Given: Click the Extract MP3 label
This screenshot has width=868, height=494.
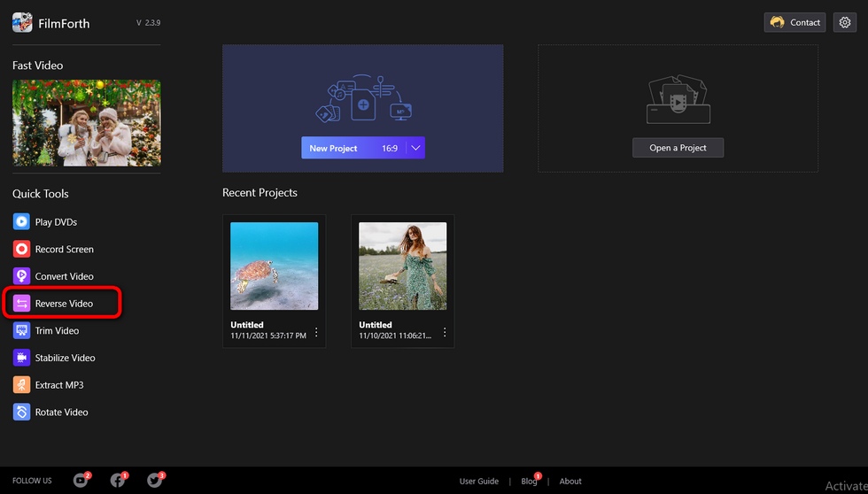Looking at the screenshot, I should 59,384.
